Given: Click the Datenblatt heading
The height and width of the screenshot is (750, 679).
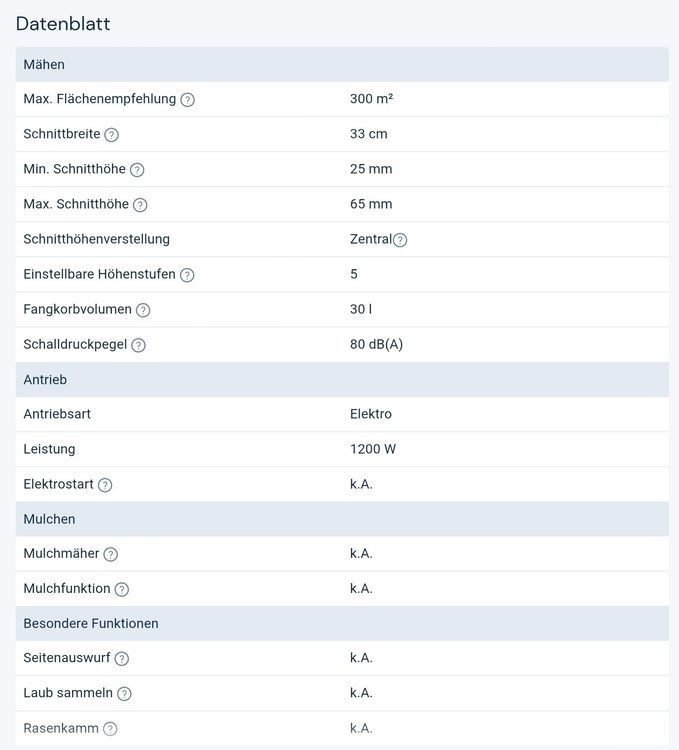Looking at the screenshot, I should tap(63, 23).
